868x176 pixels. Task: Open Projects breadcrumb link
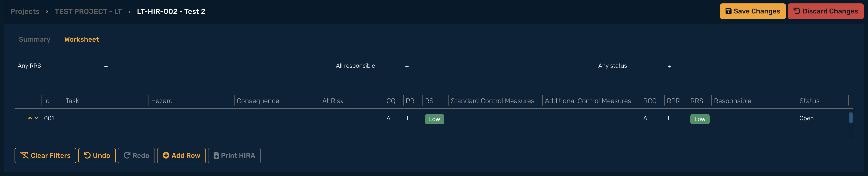25,12
